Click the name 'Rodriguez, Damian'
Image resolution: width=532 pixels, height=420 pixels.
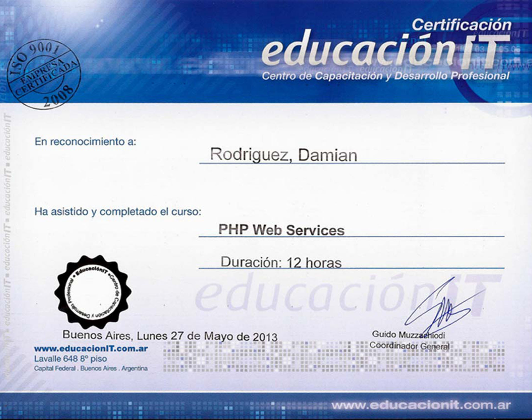coord(283,155)
